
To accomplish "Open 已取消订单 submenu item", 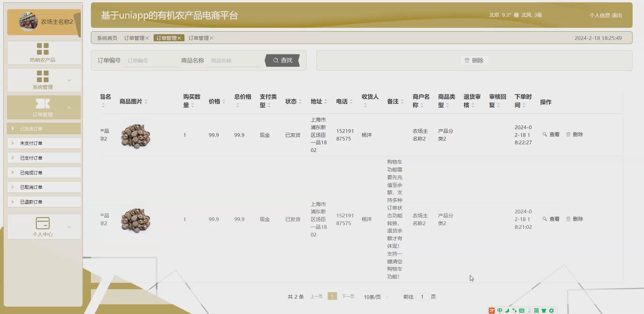I will click(x=44, y=187).
